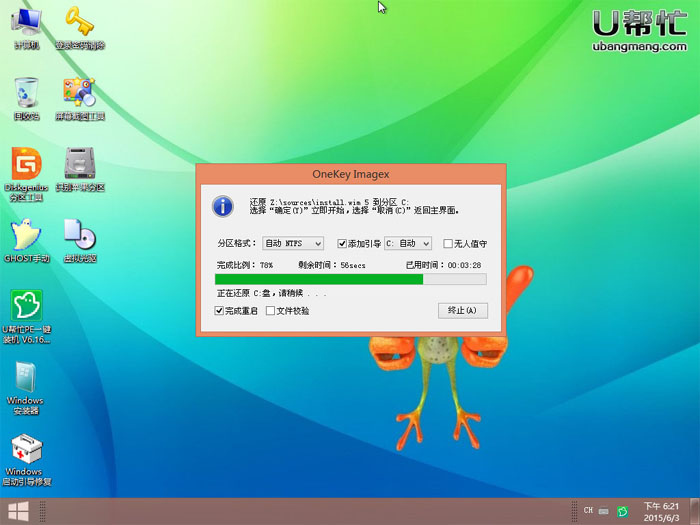
Task: Launch the DiskGenius partition tool icon
Action: tap(26, 165)
